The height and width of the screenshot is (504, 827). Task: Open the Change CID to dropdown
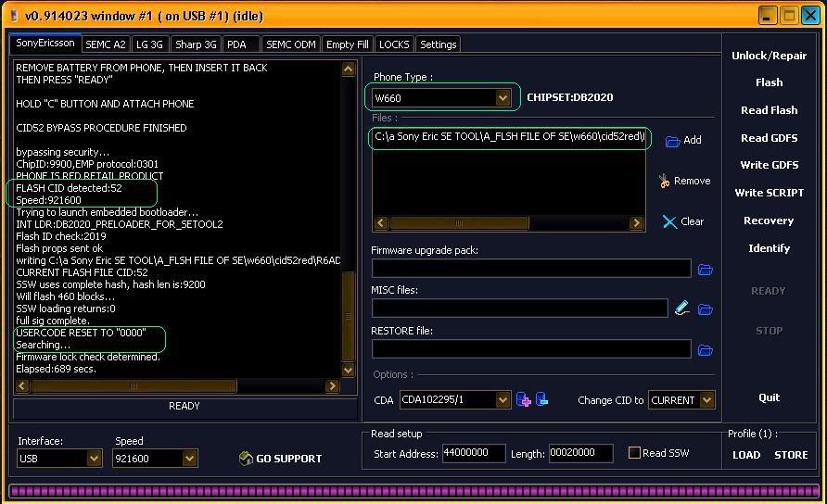(x=706, y=399)
